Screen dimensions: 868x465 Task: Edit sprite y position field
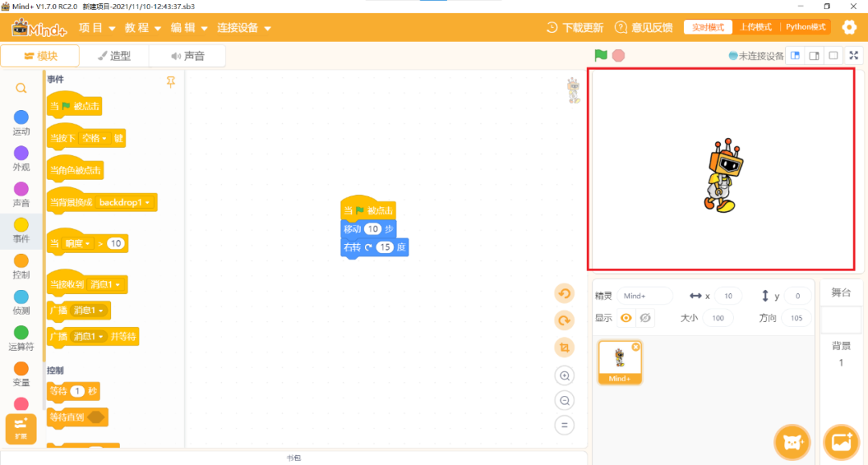point(798,296)
